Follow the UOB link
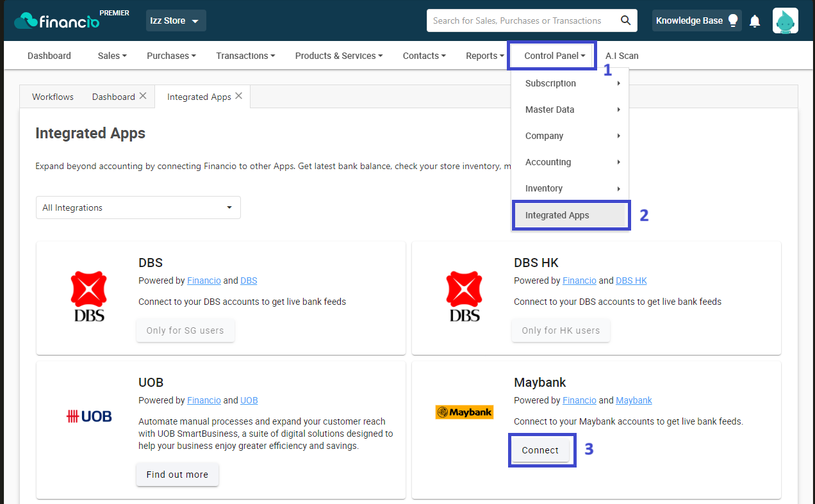815x504 pixels. pos(249,400)
